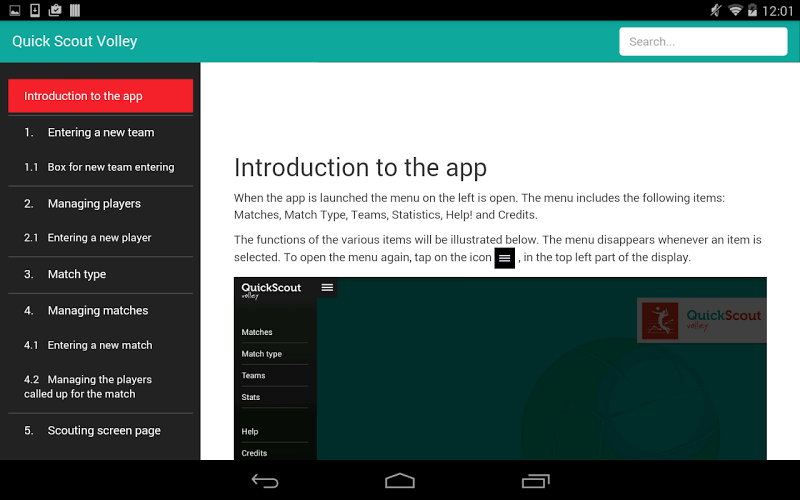Tap the barcode notification icon in status bar
The height and width of the screenshot is (500, 800).
point(75,10)
